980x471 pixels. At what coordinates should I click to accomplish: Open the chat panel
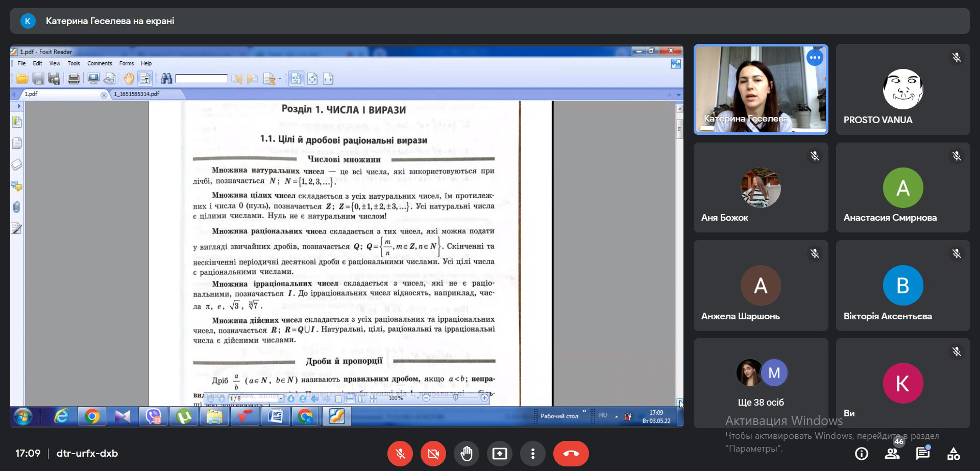point(923,454)
